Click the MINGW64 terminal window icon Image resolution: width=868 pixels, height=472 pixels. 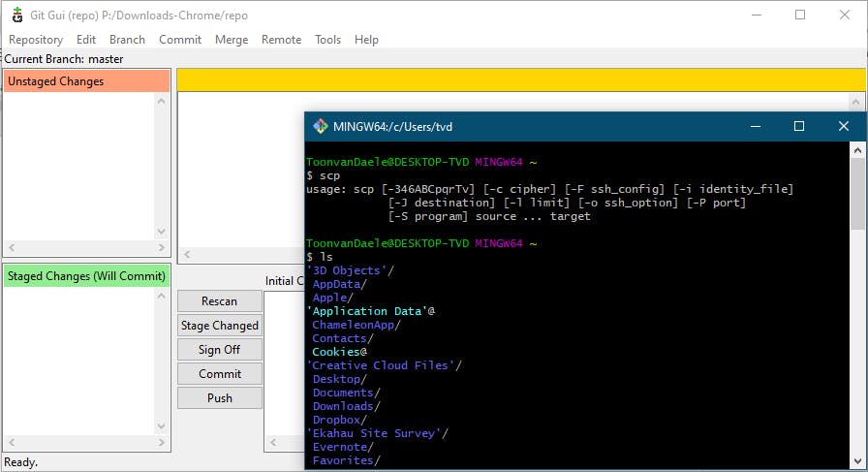click(320, 126)
